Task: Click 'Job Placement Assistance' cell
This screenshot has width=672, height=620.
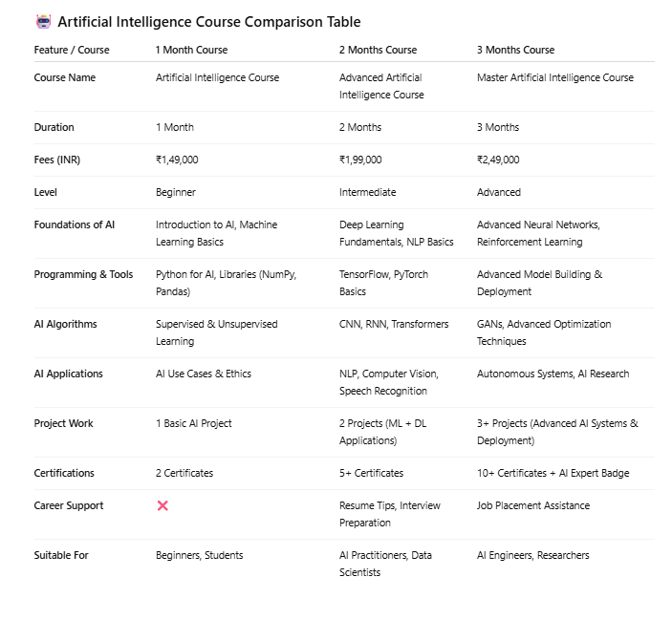Action: pyautogui.click(x=532, y=505)
